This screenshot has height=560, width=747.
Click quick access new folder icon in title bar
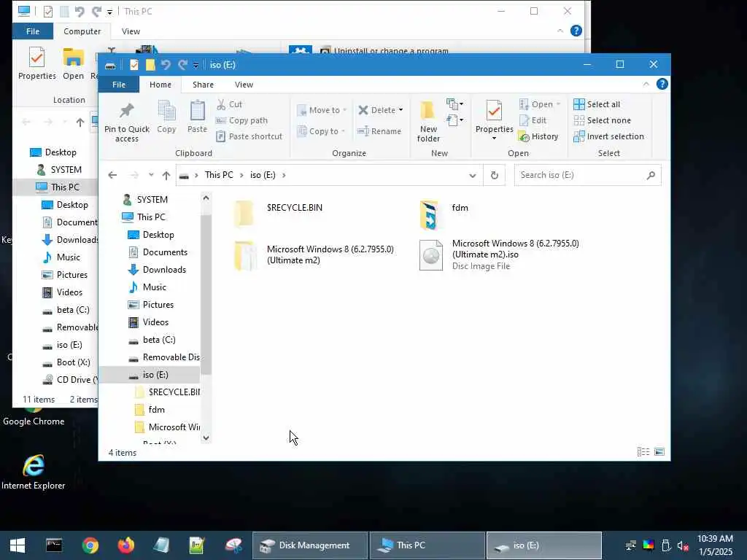click(150, 65)
